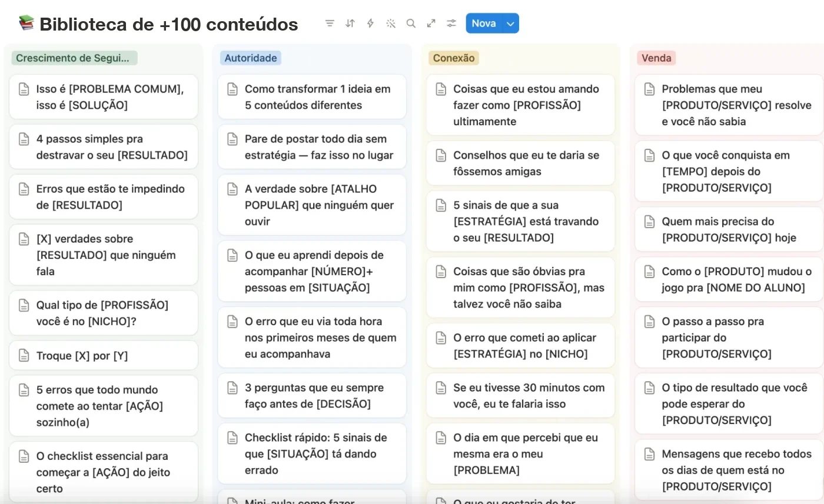Select the Venda group label
The height and width of the screenshot is (504, 824).
[x=656, y=58]
